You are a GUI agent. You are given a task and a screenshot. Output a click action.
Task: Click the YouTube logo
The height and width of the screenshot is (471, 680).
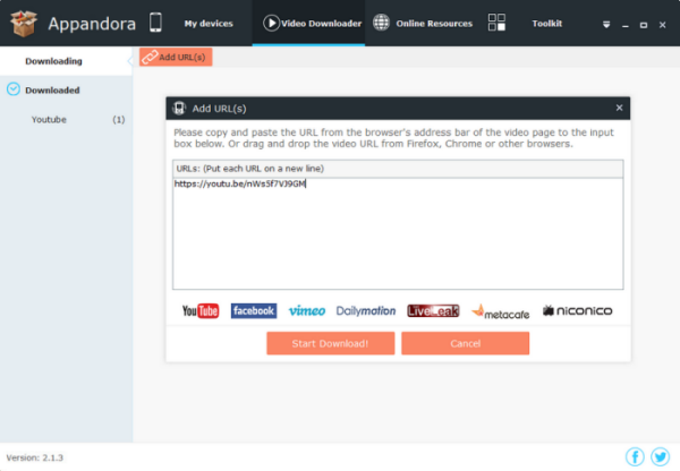[x=200, y=311]
